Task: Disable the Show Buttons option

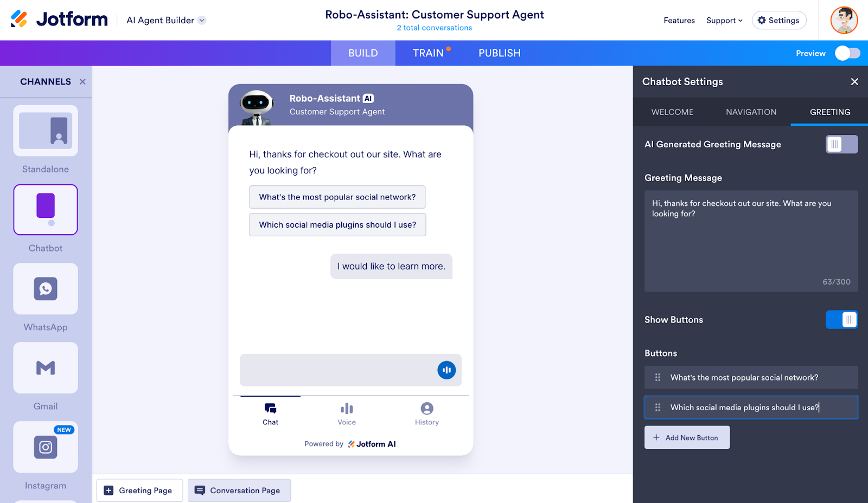Action: (x=841, y=320)
